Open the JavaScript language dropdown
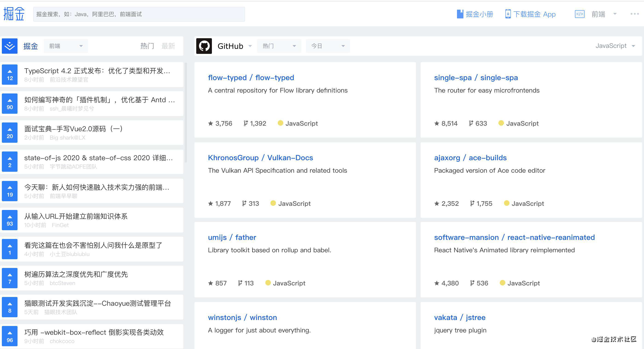The width and height of the screenshot is (644, 349). pyautogui.click(x=615, y=46)
